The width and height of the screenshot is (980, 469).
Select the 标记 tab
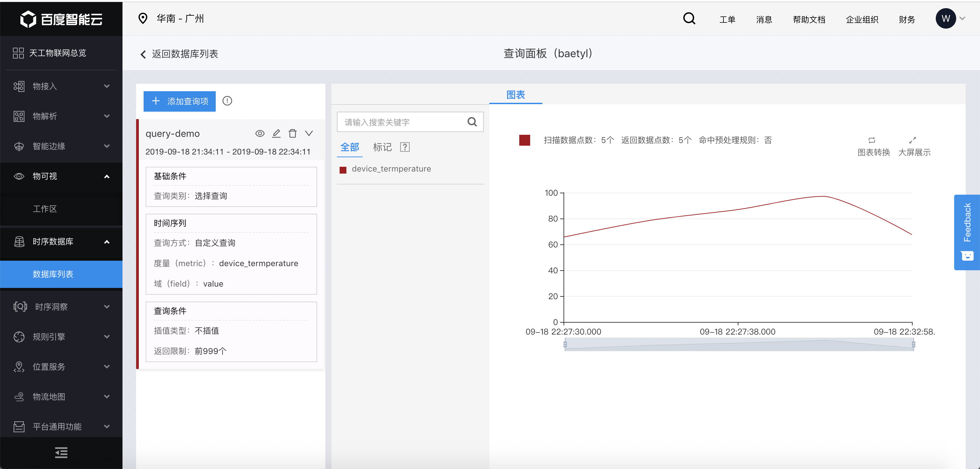coord(382,147)
